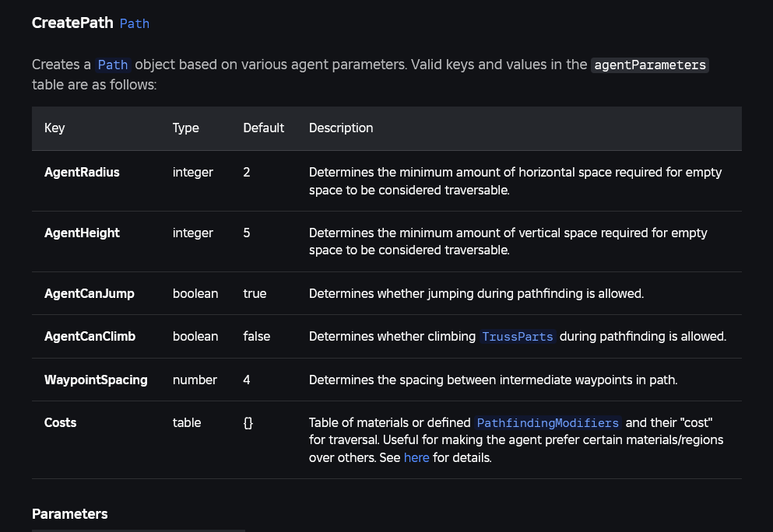Select the AgentCanClimb key cell

pos(90,337)
